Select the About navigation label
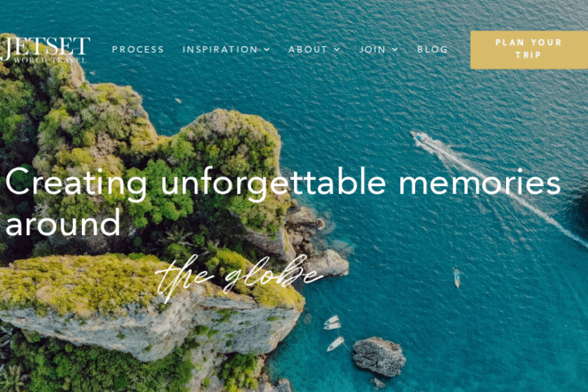588x392 pixels. pos(308,50)
